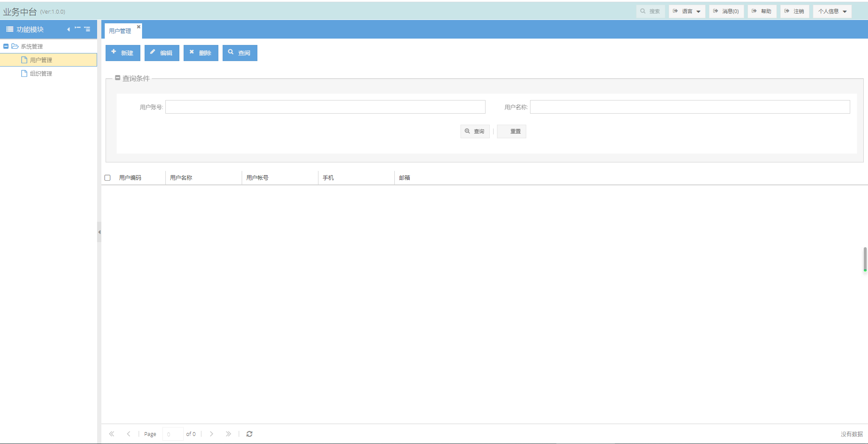Click the 重置 button
The width and height of the screenshot is (868, 444).
click(511, 131)
